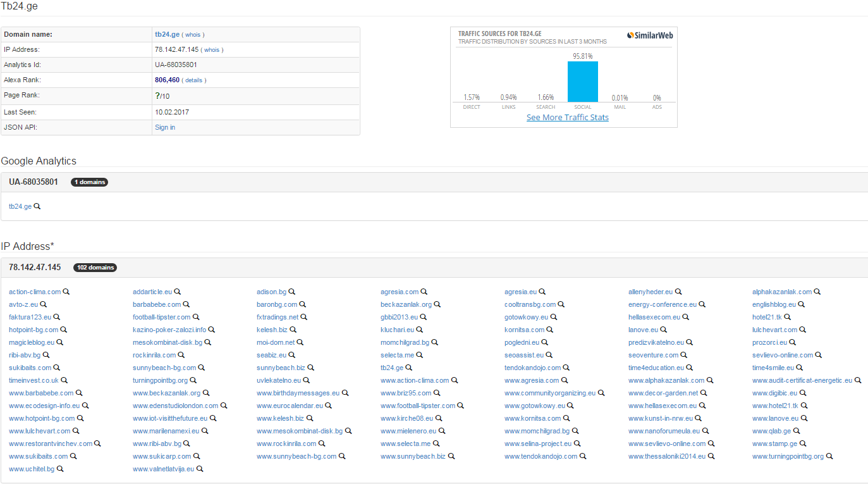Click the search icon beside www.uchitel.bg

click(x=60, y=469)
